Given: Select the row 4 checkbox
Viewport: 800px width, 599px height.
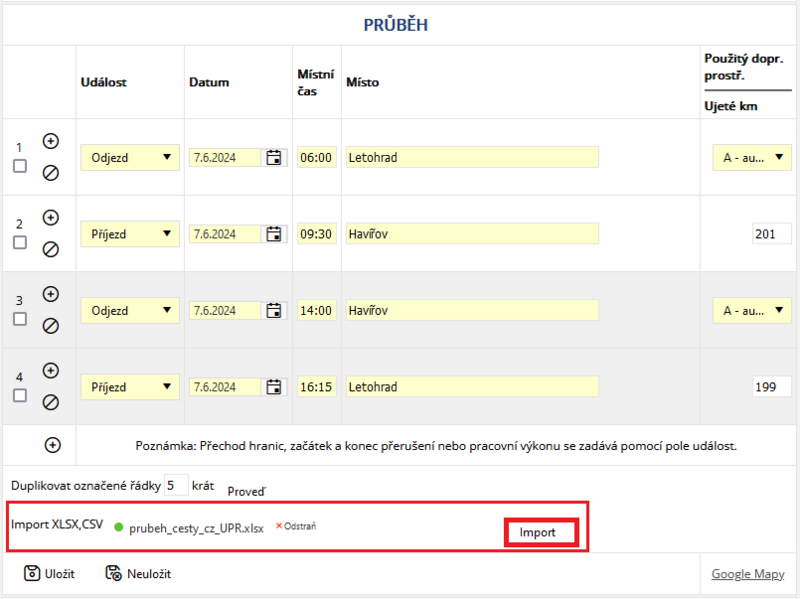Looking at the screenshot, I should [x=20, y=396].
